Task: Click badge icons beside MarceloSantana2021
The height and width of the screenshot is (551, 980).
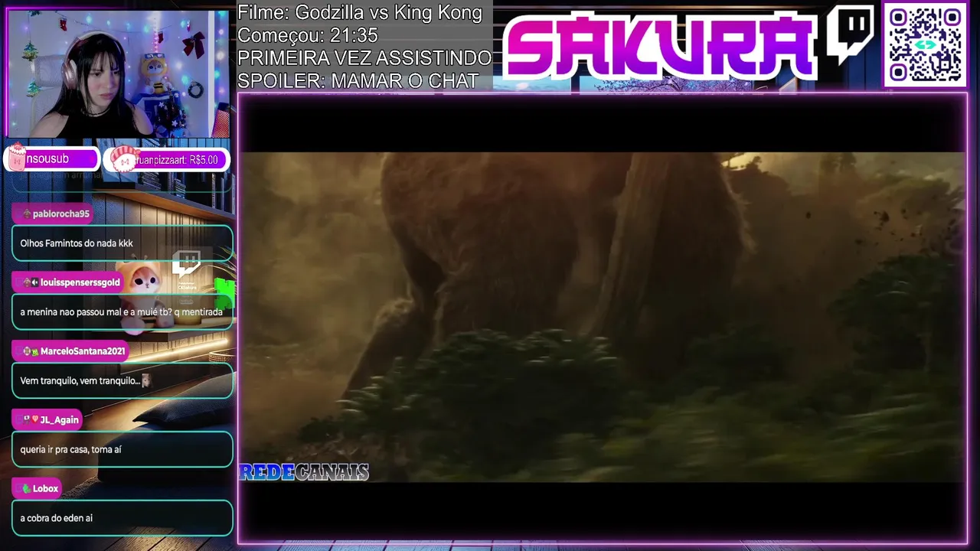Action: pyautogui.click(x=31, y=351)
